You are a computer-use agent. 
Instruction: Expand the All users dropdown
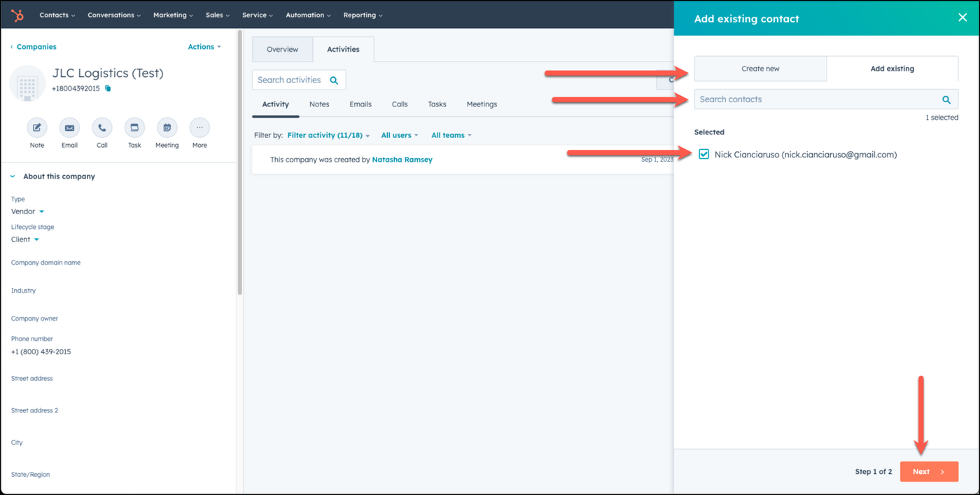(399, 135)
